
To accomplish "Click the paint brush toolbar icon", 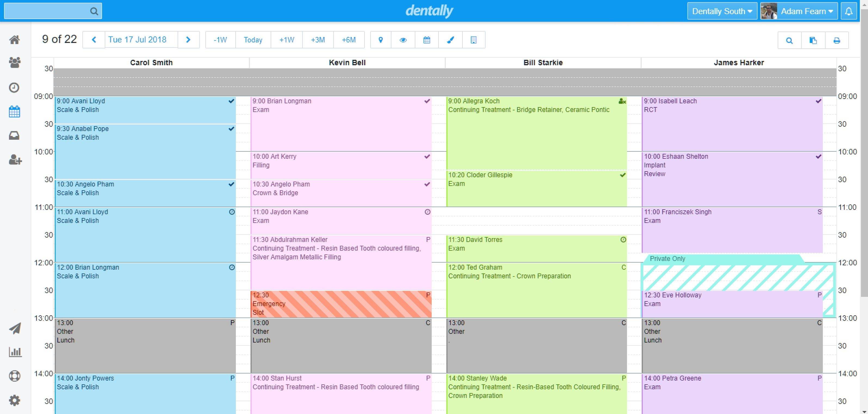I will click(450, 40).
